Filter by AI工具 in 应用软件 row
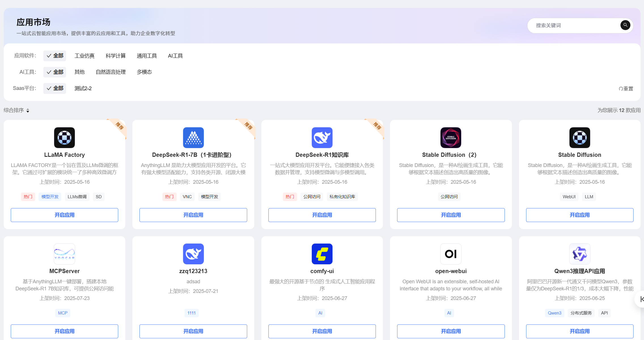Image resolution: width=644 pixels, height=340 pixels. (x=175, y=56)
